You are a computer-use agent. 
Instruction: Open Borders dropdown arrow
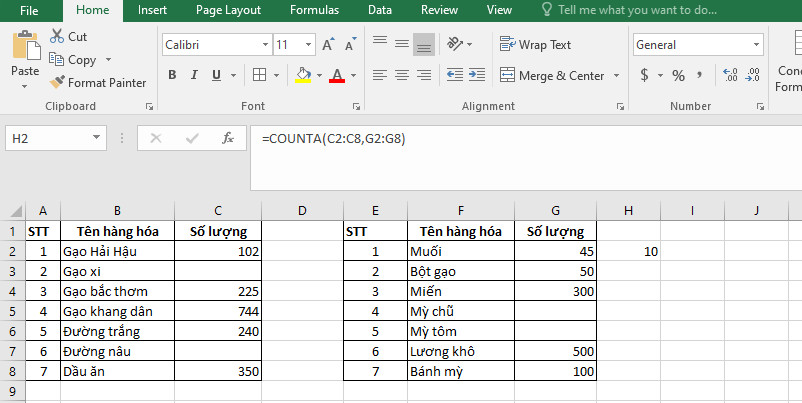pyautogui.click(x=277, y=76)
